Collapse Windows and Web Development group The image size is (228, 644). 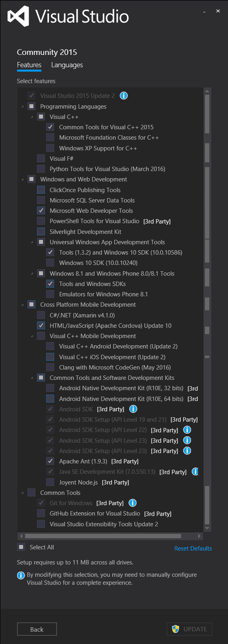click(x=23, y=179)
